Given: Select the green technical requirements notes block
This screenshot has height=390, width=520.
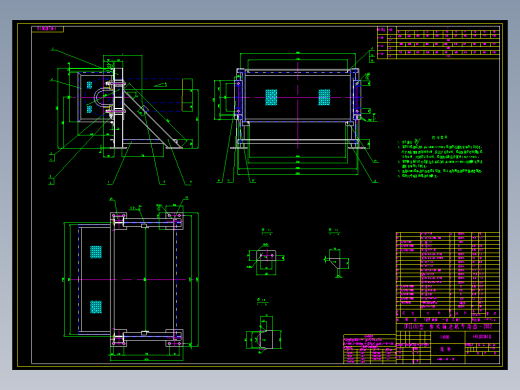Looking at the screenshot, I should (440, 157).
